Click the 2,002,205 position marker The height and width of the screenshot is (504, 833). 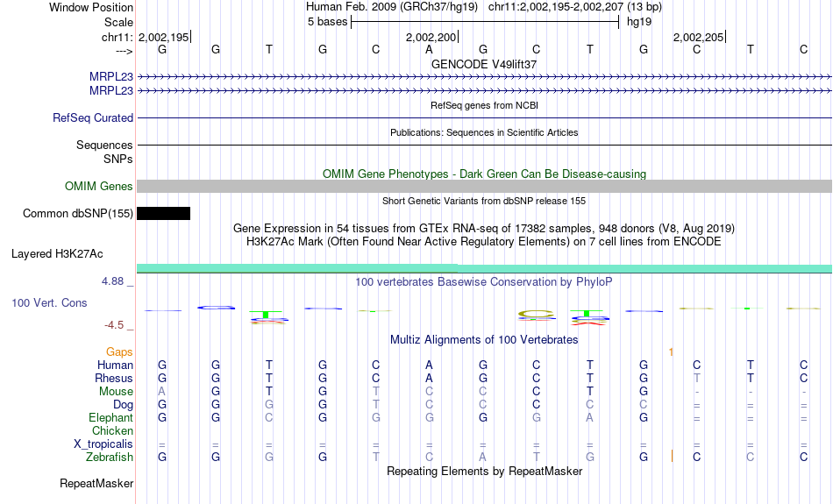(699, 37)
